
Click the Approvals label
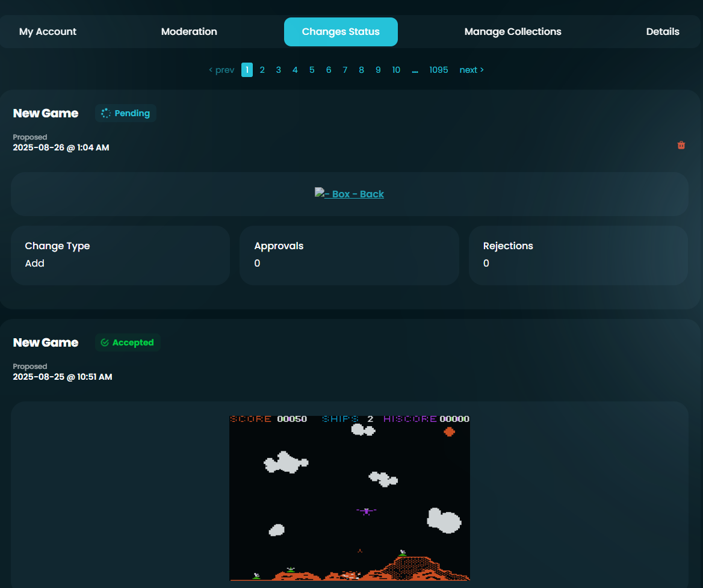279,246
